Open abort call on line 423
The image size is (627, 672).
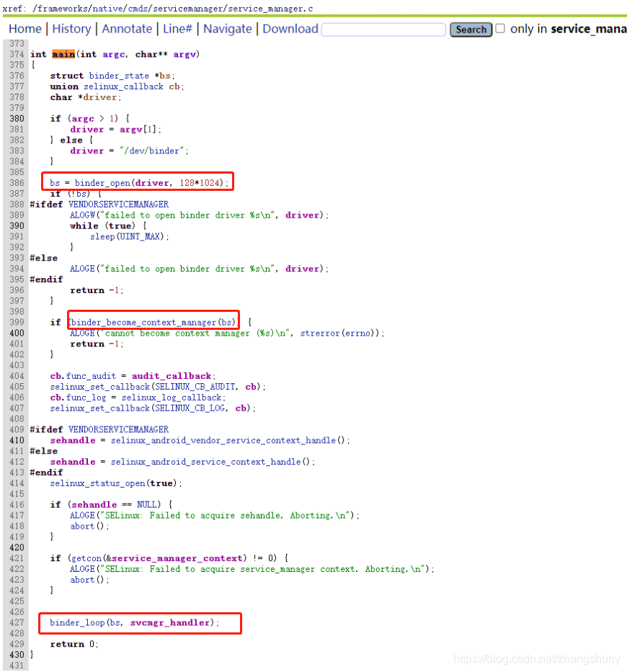tap(82, 579)
